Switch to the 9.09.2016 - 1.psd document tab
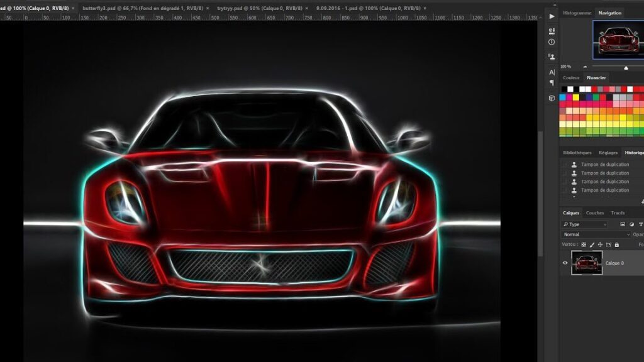 368,8
